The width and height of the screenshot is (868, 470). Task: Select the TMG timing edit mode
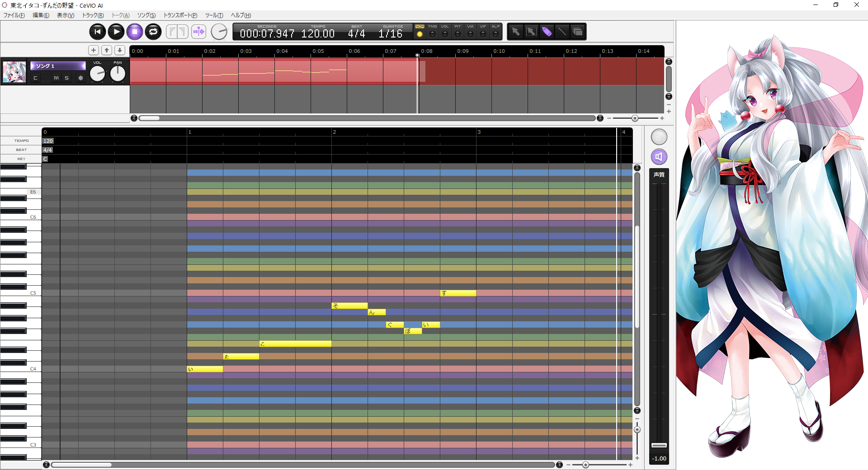point(432,32)
